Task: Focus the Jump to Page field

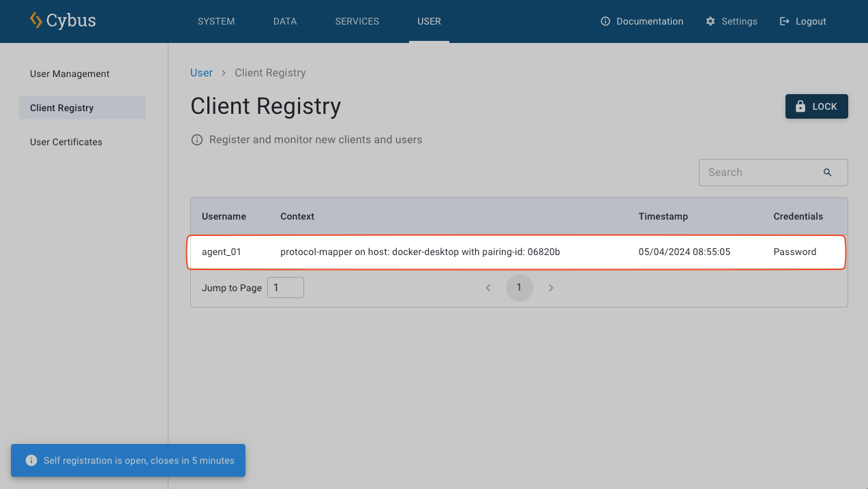Action: coord(285,288)
